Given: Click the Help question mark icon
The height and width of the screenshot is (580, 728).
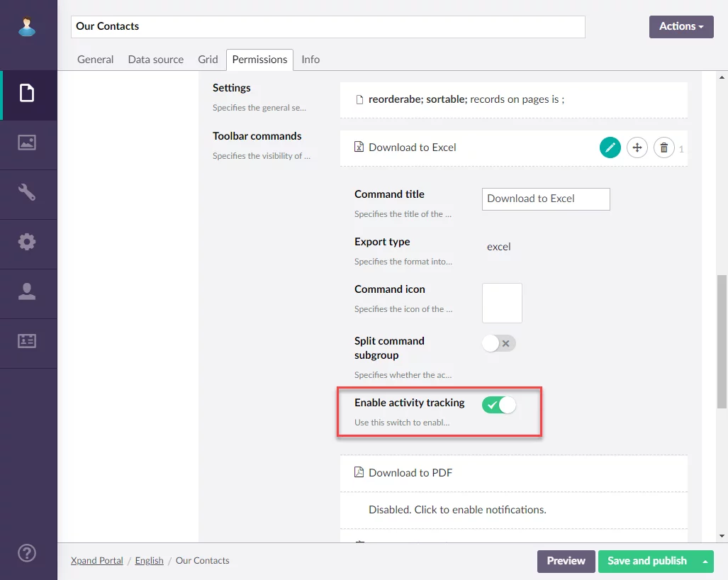Looking at the screenshot, I should tap(28, 552).
